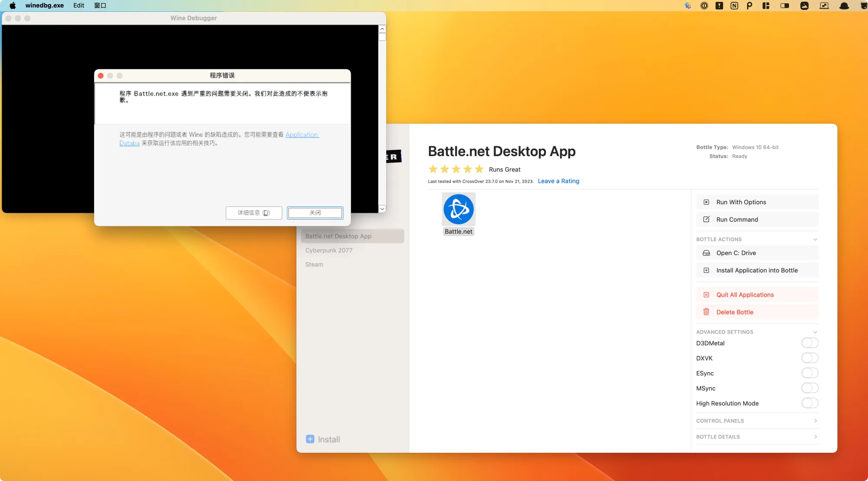868x481 pixels.
Task: Open the Edit menu in menu bar
Action: [79, 6]
